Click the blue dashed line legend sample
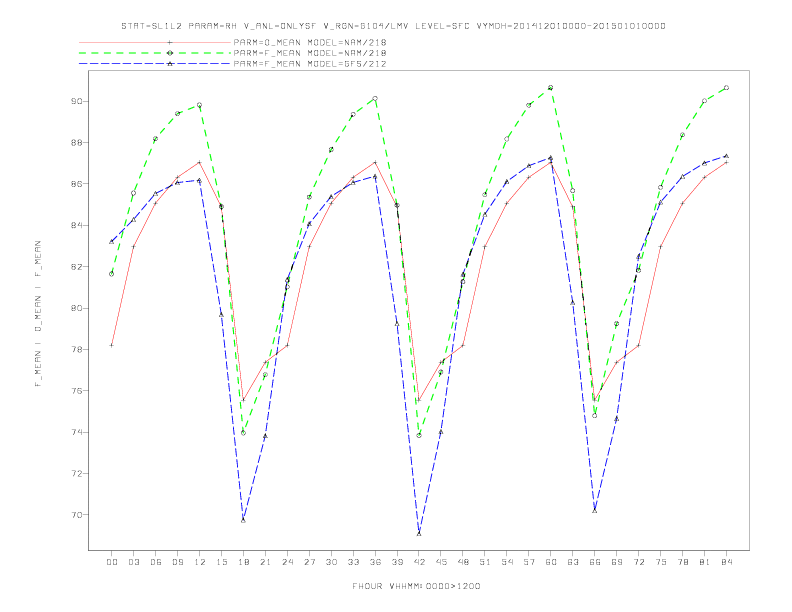This screenshot has height=612, width=792. pos(155,64)
